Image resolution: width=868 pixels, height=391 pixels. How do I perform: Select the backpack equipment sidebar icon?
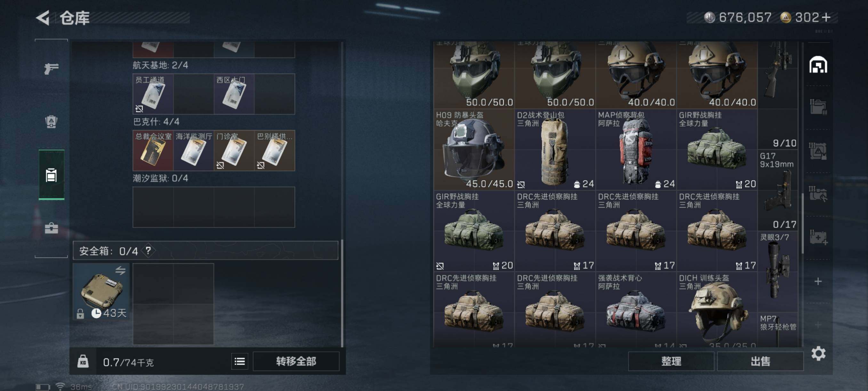(51, 122)
